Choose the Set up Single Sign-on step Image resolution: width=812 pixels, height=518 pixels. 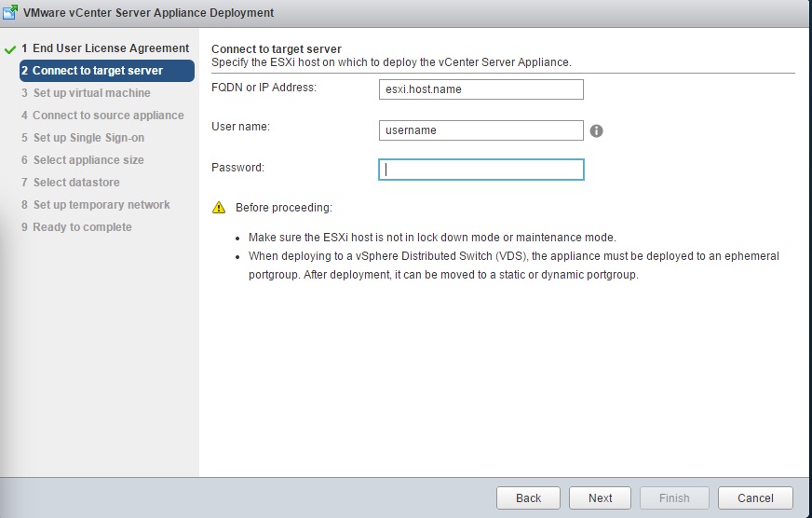[x=88, y=138]
